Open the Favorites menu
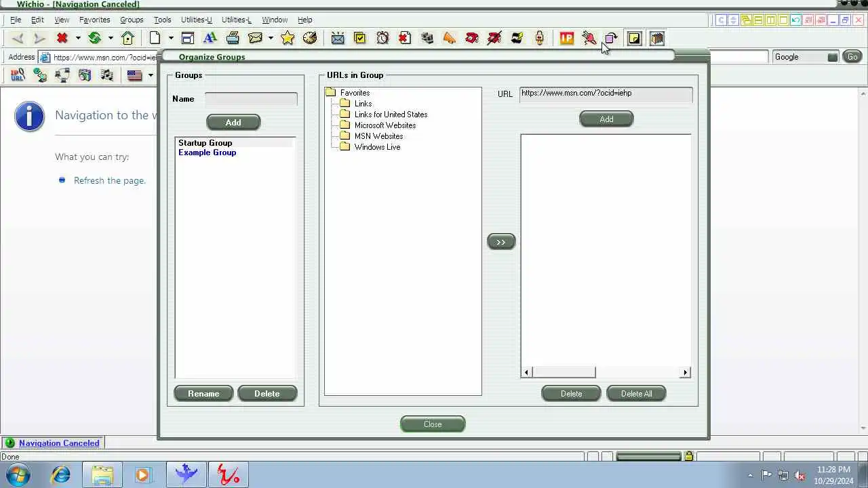The image size is (868, 488). pyautogui.click(x=94, y=20)
